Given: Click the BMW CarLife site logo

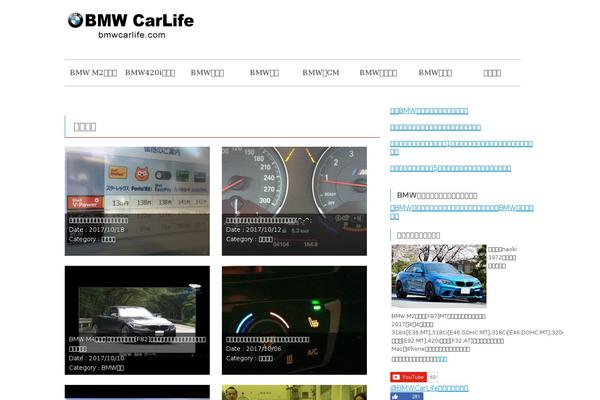Looking at the screenshot, I should tap(131, 25).
